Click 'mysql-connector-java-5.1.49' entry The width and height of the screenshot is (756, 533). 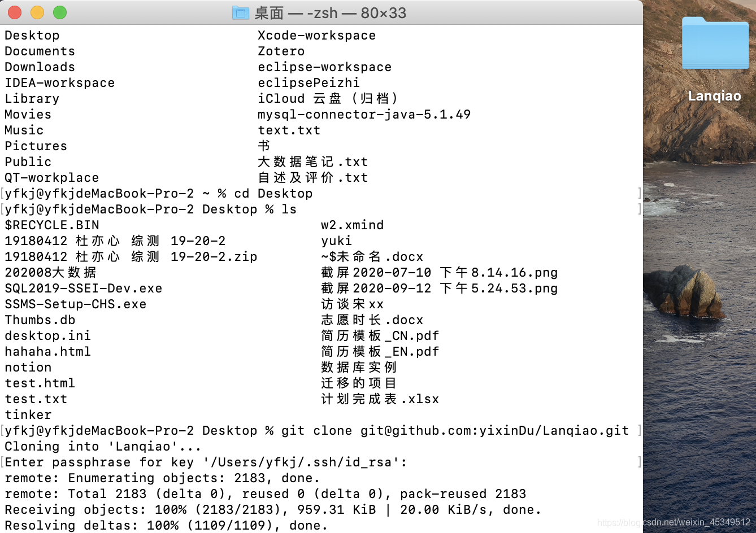coord(364,114)
